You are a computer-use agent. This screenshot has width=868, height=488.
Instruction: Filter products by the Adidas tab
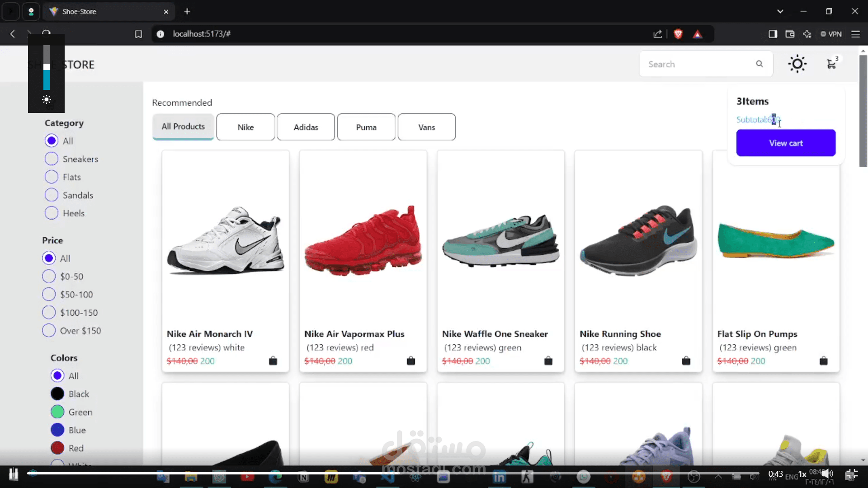306,127
